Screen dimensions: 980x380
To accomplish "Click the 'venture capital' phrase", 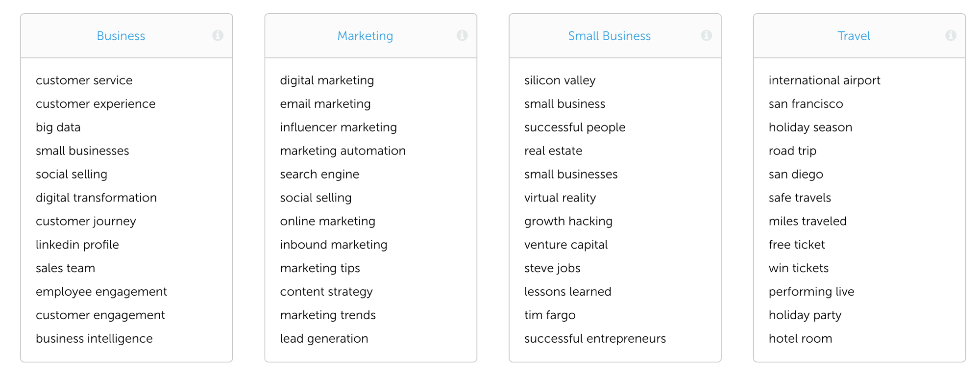I will [x=565, y=245].
